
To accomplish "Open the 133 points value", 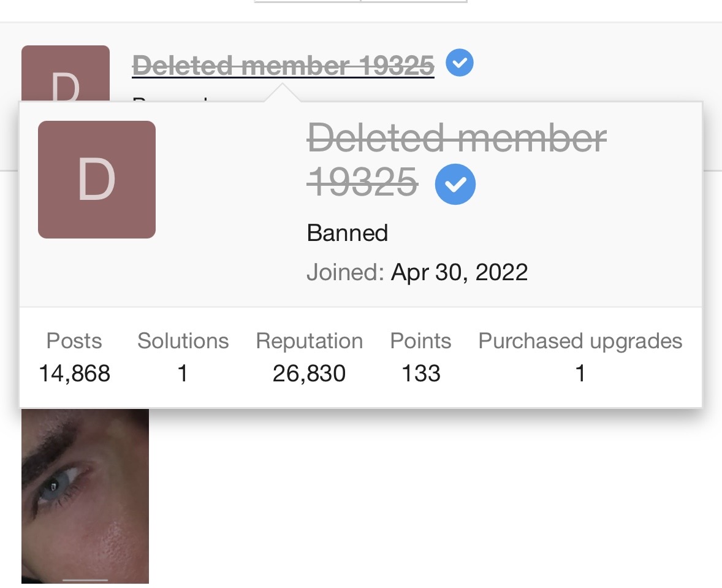I will (420, 373).
